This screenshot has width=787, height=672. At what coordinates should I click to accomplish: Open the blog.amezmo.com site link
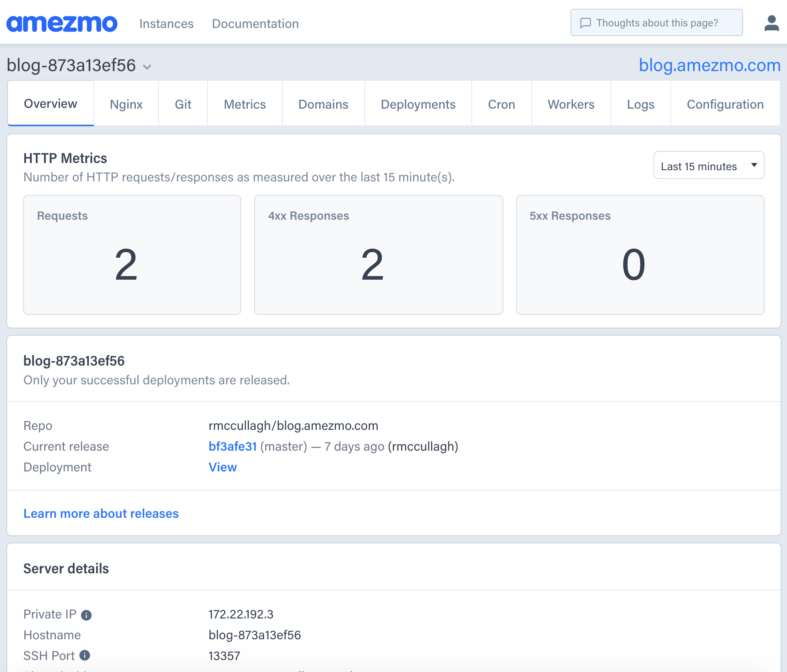709,65
